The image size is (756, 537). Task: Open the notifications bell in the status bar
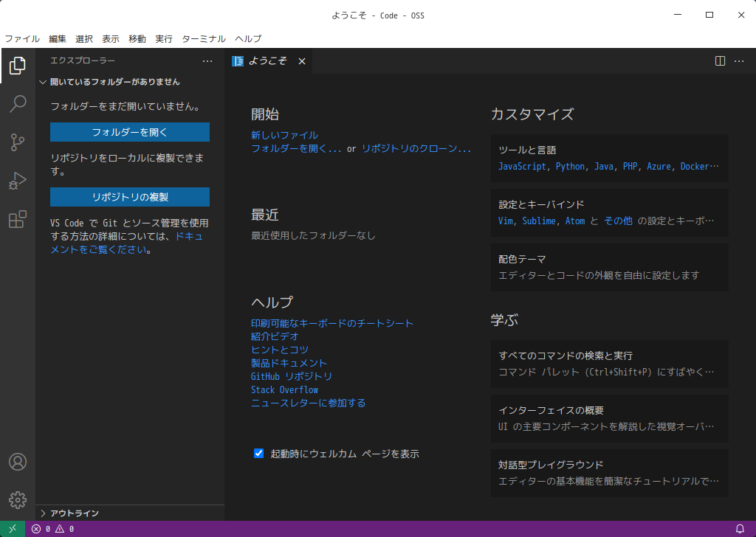[x=740, y=529]
